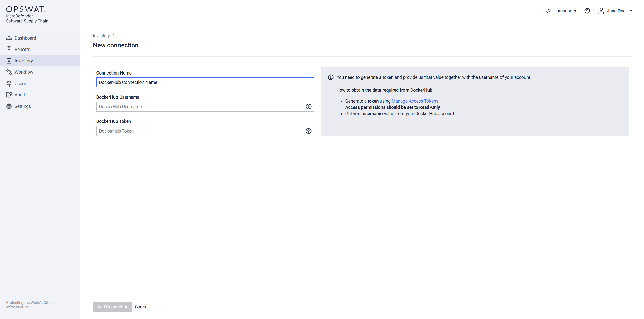
Task: Open Reports menu item
Action: point(40,50)
